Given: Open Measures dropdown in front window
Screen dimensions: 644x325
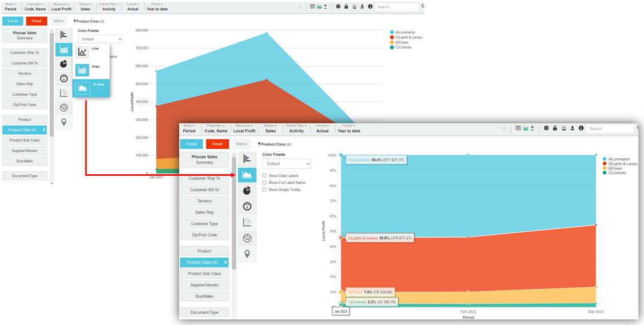Looking at the screenshot, I should [x=244, y=128].
